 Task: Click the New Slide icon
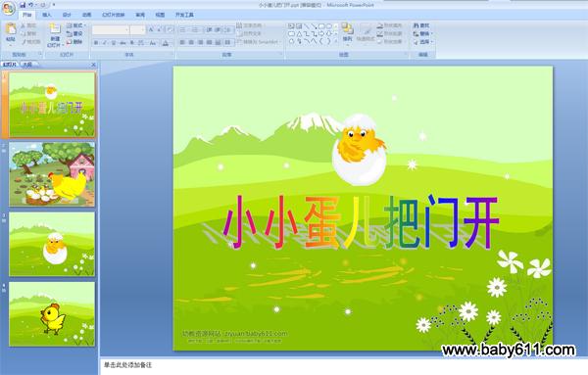coord(55,29)
